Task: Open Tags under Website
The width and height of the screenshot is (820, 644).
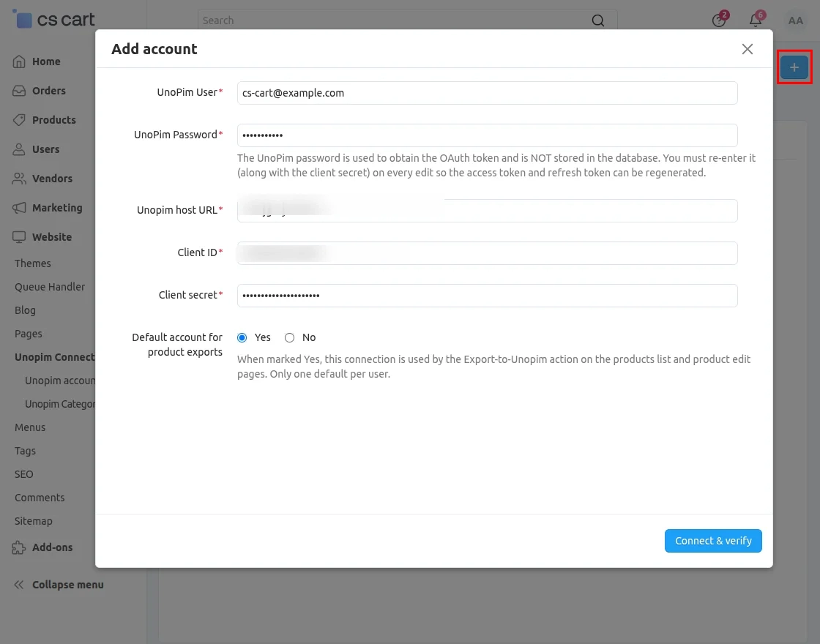Action: coord(25,451)
